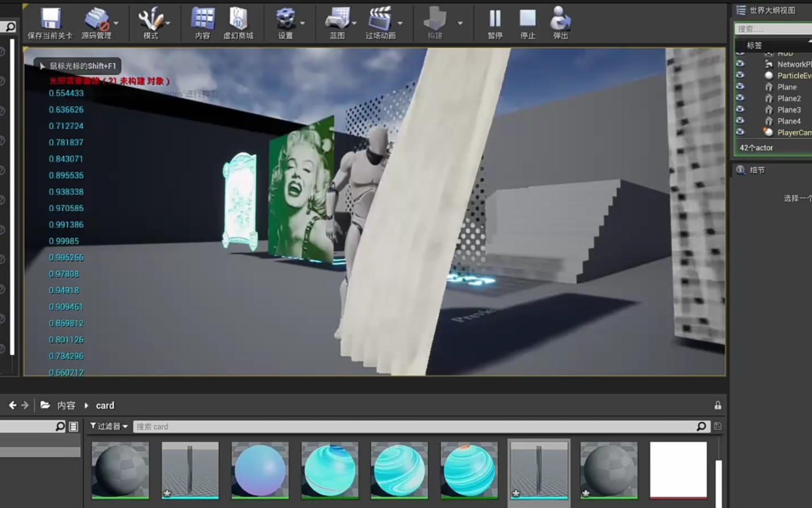
Task: Toggle visibility eye for ParticleEv actor
Action: tap(740, 75)
